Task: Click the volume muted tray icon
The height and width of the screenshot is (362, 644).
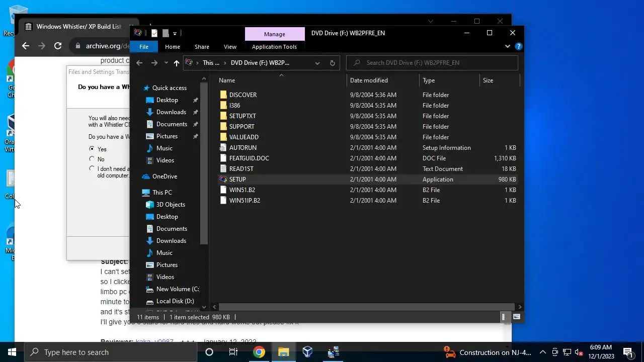Action: [579, 352]
